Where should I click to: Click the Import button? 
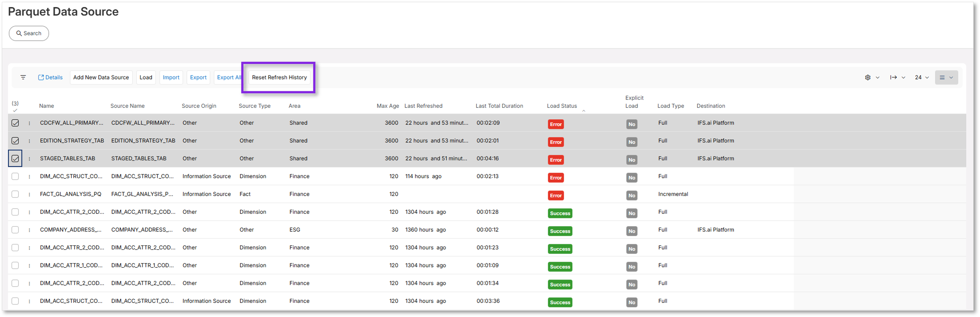click(x=171, y=77)
